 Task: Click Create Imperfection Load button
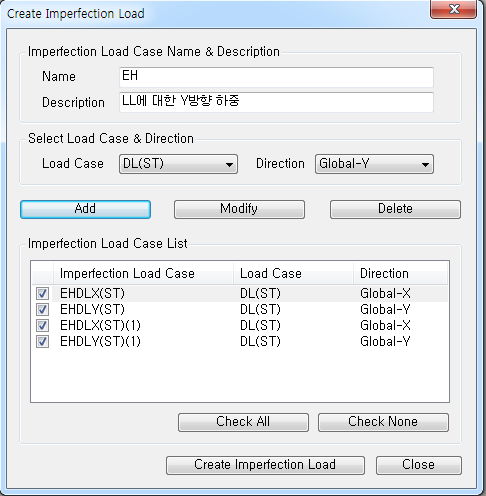click(265, 465)
